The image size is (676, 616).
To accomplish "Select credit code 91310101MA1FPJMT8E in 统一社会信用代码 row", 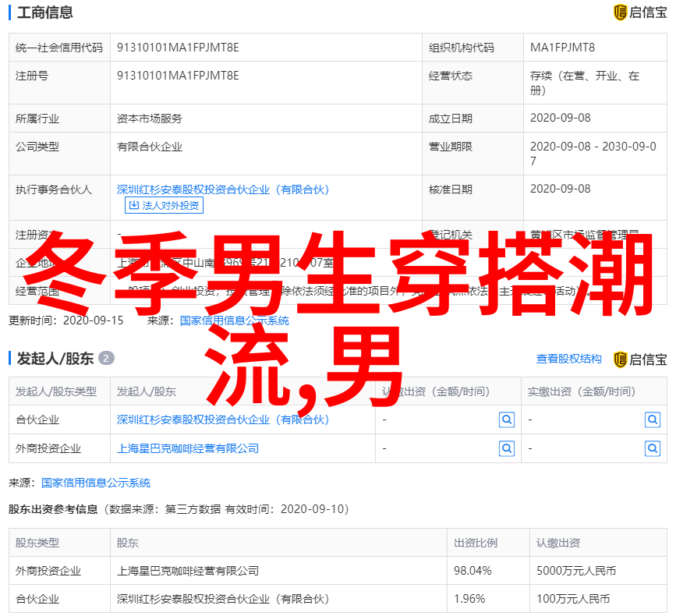I will tap(178, 48).
